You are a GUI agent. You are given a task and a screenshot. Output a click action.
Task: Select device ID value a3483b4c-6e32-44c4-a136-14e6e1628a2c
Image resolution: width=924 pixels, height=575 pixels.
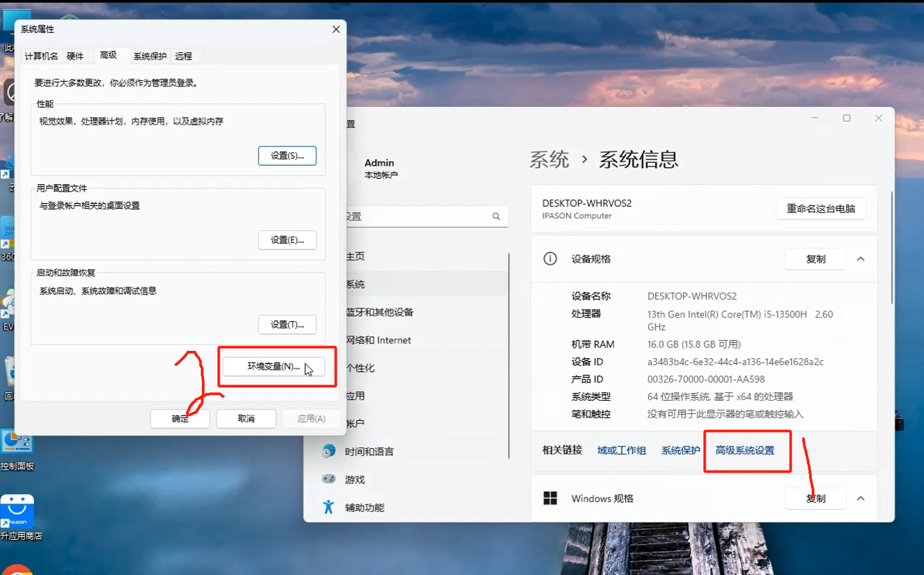pos(735,362)
